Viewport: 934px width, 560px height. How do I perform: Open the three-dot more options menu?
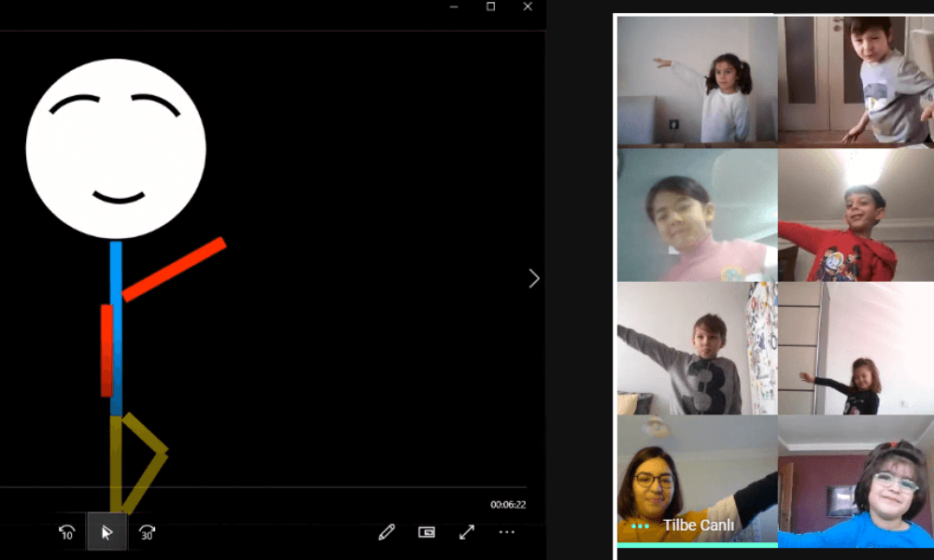pos(507,532)
